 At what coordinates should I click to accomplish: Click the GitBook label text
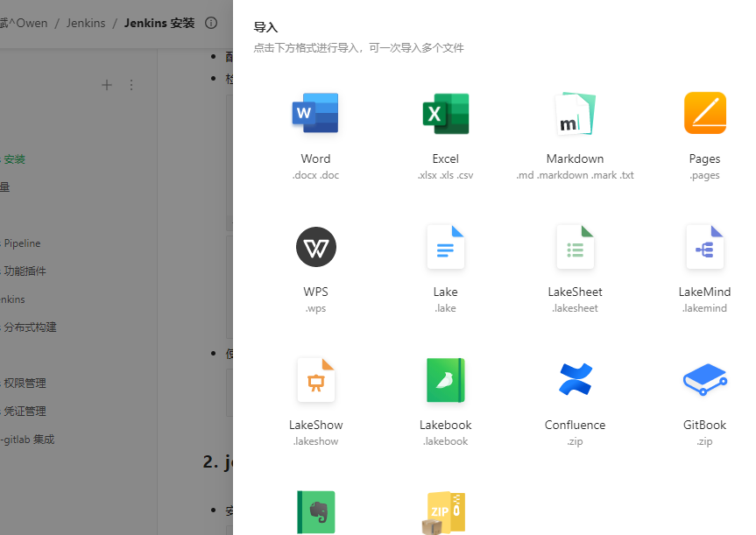705,425
